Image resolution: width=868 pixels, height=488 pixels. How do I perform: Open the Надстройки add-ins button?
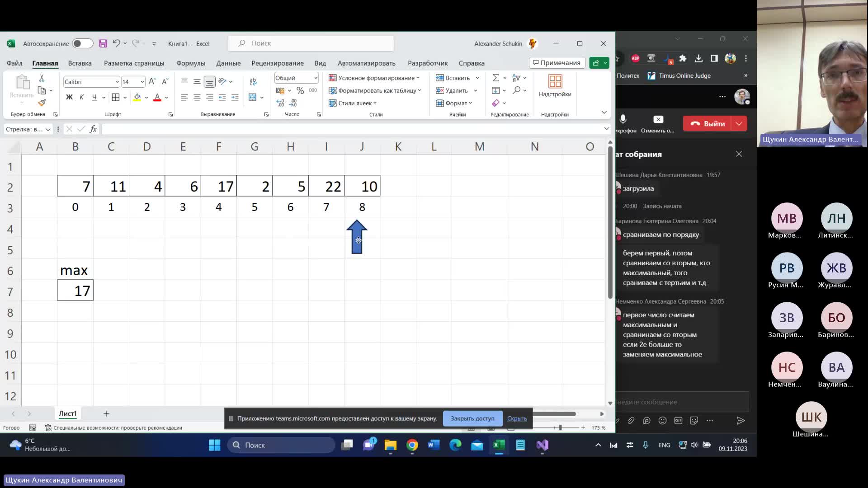[x=555, y=86]
